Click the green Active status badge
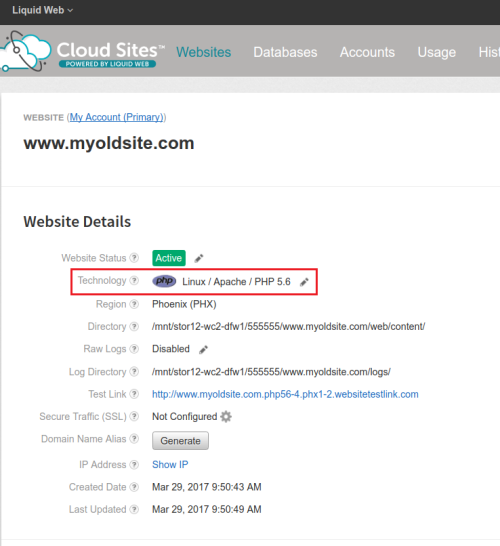500x546 pixels. click(x=169, y=258)
